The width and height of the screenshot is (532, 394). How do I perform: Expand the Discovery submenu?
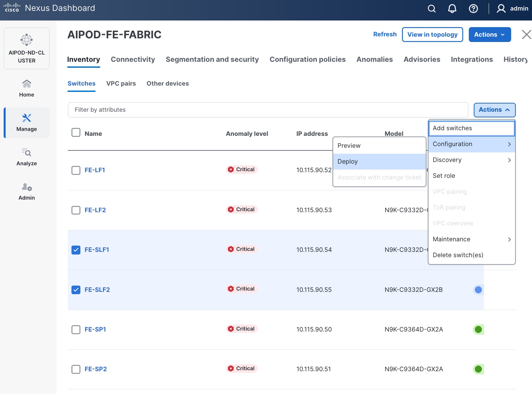coord(471,160)
